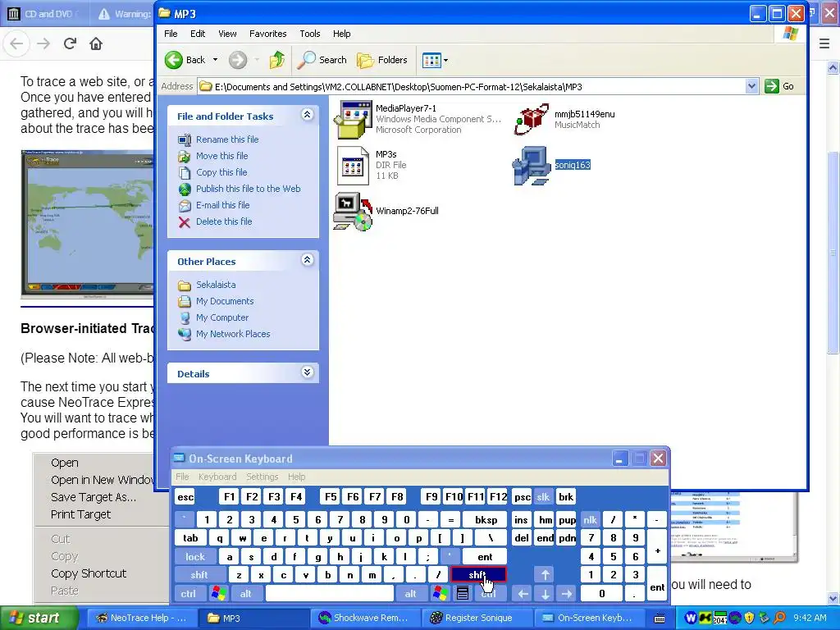Click the NeoTrace world map thumbnail
This screenshot has height=630, width=840.
pos(88,224)
